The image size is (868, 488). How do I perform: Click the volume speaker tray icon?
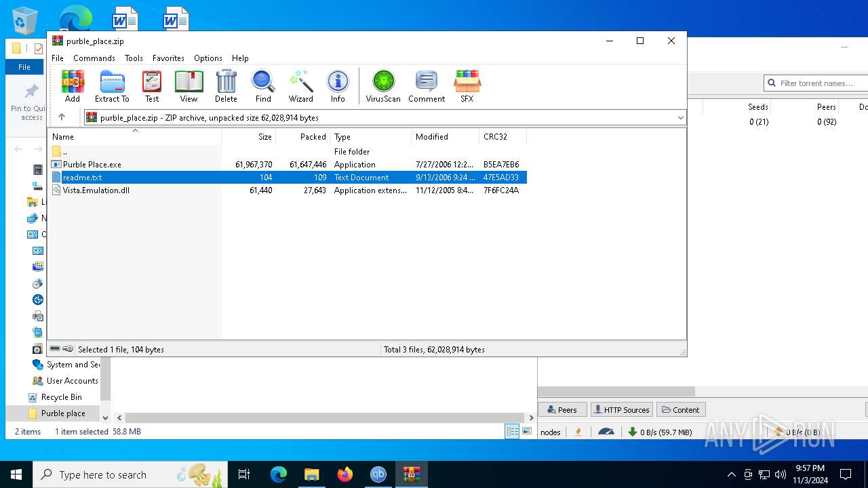point(781,474)
